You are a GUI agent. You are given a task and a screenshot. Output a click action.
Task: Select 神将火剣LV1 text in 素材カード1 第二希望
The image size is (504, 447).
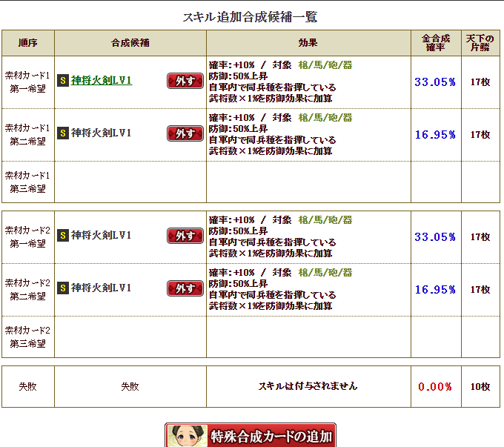tap(102, 133)
